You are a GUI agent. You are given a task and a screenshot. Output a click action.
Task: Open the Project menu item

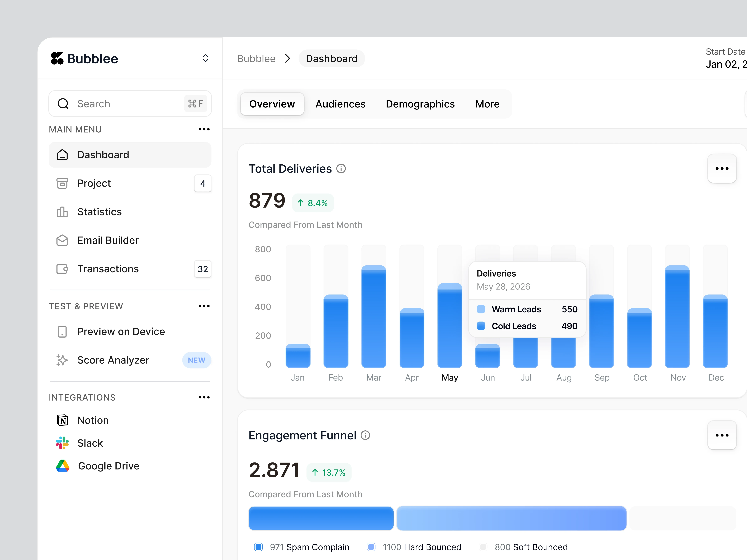click(x=94, y=183)
